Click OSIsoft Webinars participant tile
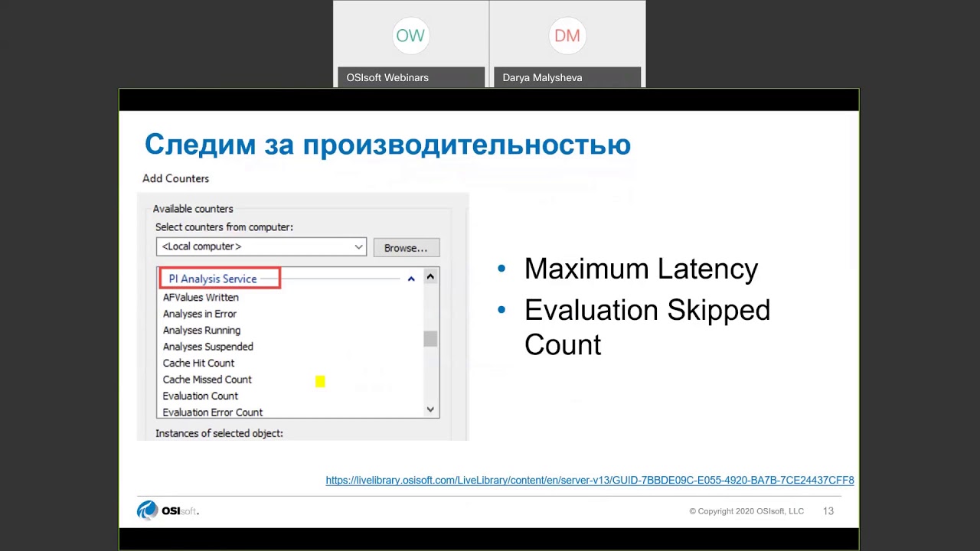Viewport: 980px width, 551px height. tap(410, 44)
